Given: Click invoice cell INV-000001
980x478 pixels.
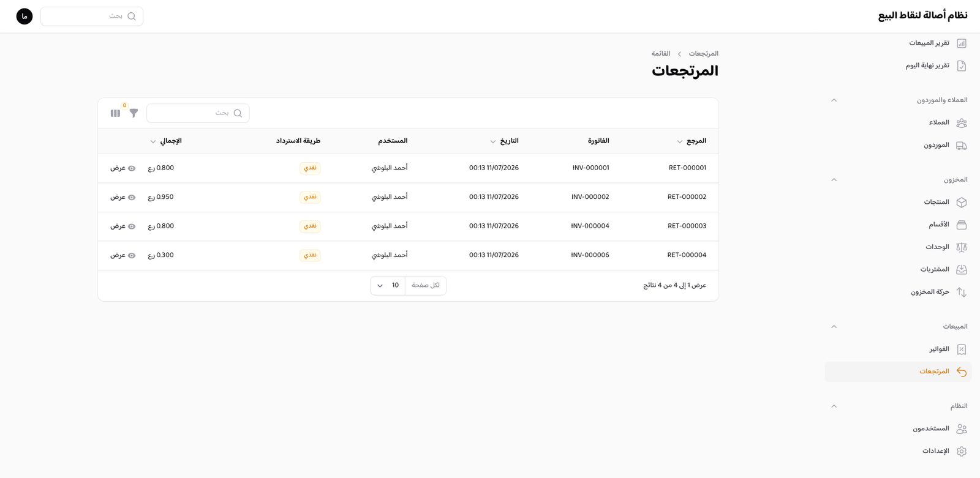Looking at the screenshot, I should coord(590,168).
